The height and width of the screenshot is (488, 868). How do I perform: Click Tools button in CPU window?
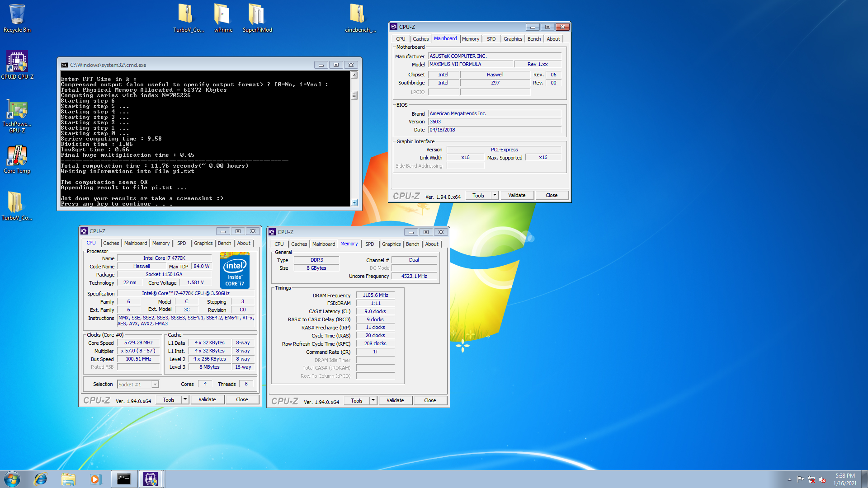(169, 399)
